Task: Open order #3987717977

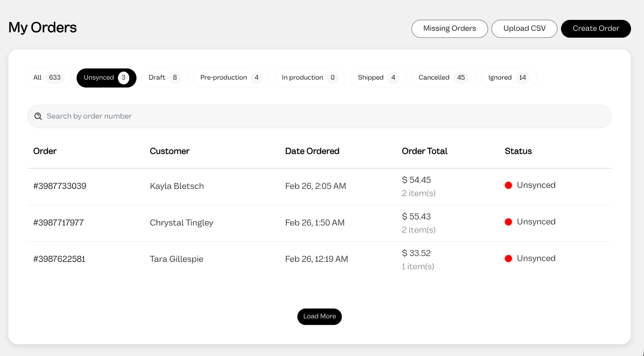Action: [x=58, y=223]
